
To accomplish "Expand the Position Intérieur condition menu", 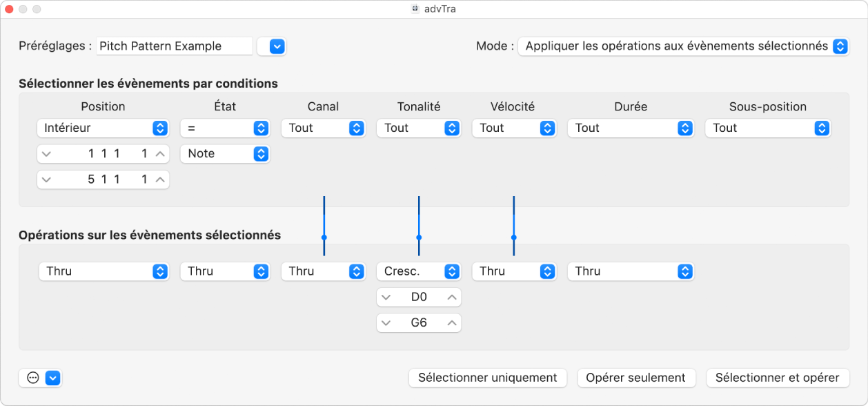I will 103,128.
